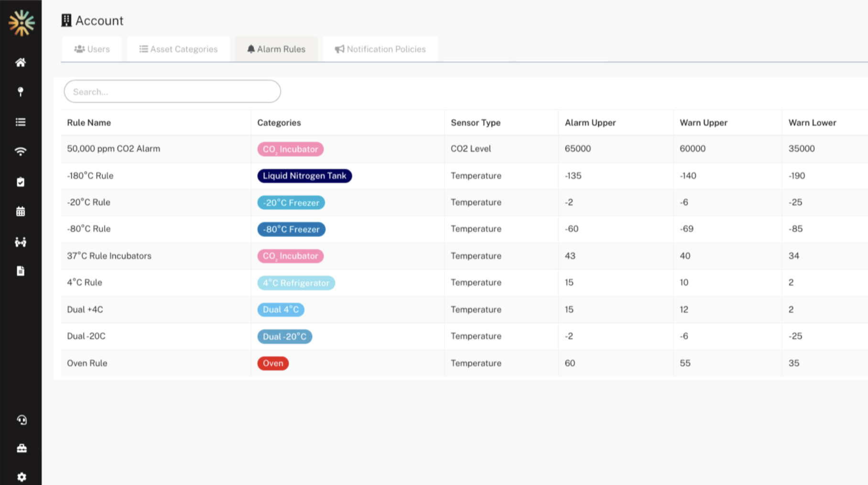Sort by Rule Name column header
The width and height of the screenshot is (868, 485).
89,122
